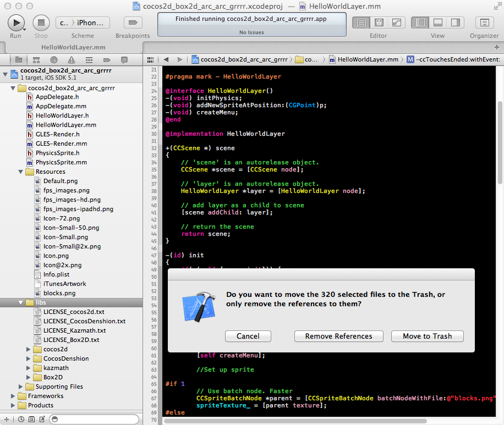Expand the Box2D folder
Screen dimensions: 504x425
click(28, 377)
